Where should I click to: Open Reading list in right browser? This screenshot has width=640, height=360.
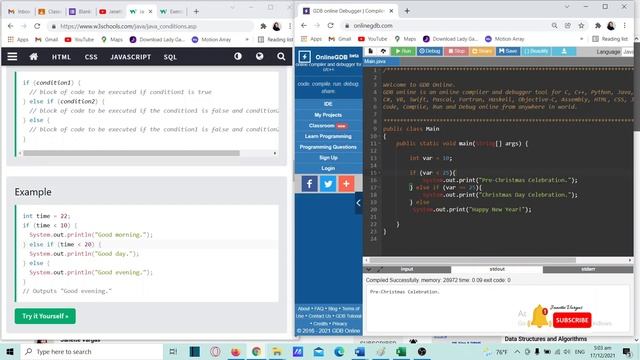tap(610, 39)
